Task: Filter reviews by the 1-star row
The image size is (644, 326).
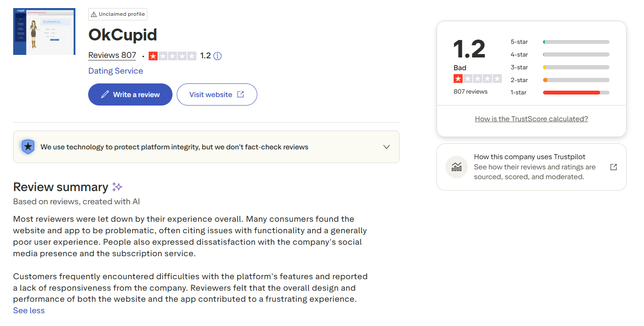Action: pos(560,92)
